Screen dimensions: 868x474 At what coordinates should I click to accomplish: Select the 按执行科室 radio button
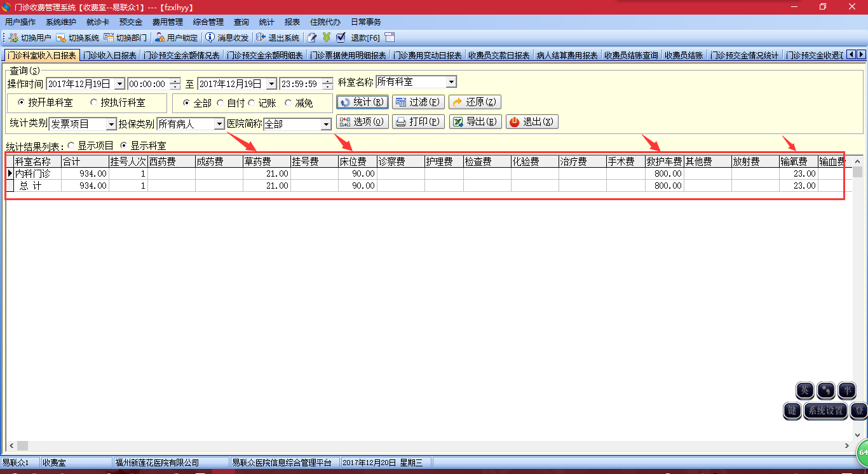(94, 102)
